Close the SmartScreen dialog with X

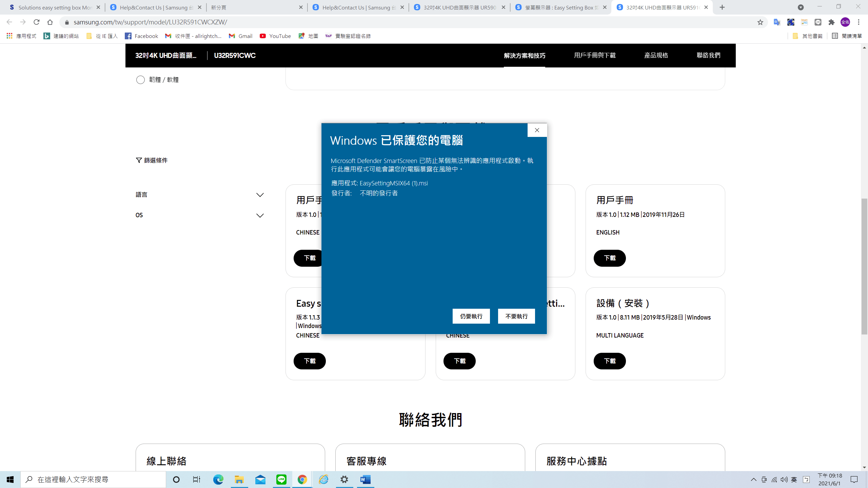click(x=537, y=130)
